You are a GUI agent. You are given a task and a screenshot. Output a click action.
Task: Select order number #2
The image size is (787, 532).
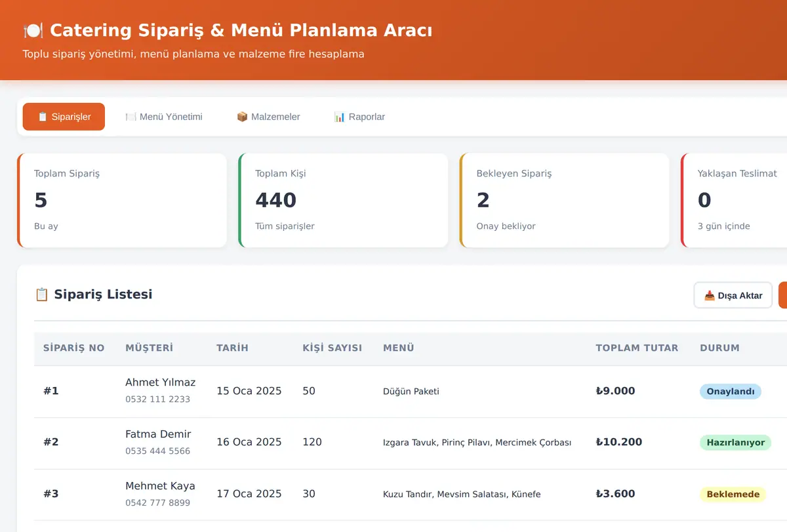[51, 442]
